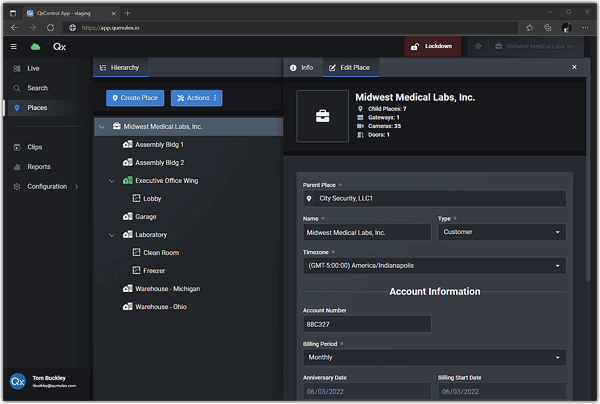Expand Configuration menu in sidebar
This screenshot has height=404, width=600.
[x=46, y=187]
